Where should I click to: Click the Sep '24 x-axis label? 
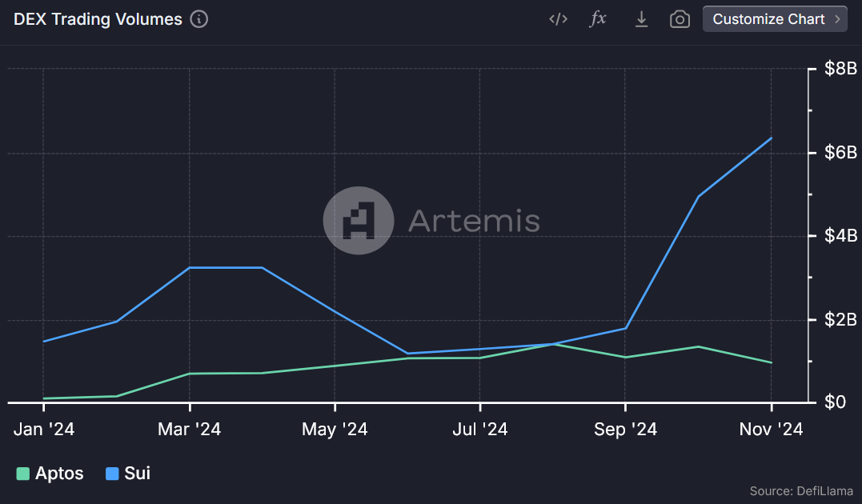click(x=625, y=430)
